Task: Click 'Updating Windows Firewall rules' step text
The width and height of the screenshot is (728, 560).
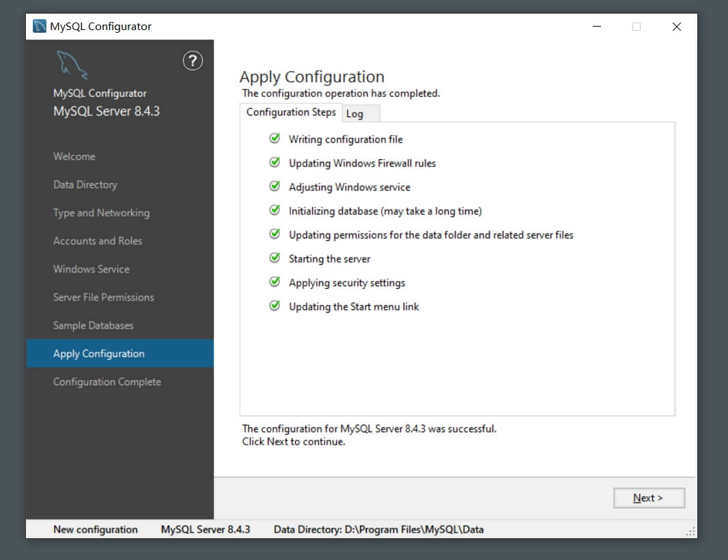Action: click(x=362, y=163)
